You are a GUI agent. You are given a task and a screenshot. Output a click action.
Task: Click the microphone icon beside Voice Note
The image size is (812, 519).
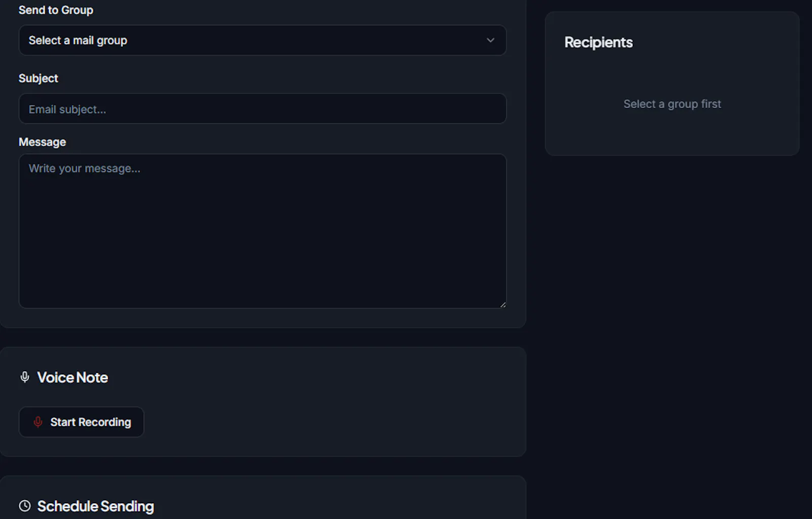tap(24, 377)
